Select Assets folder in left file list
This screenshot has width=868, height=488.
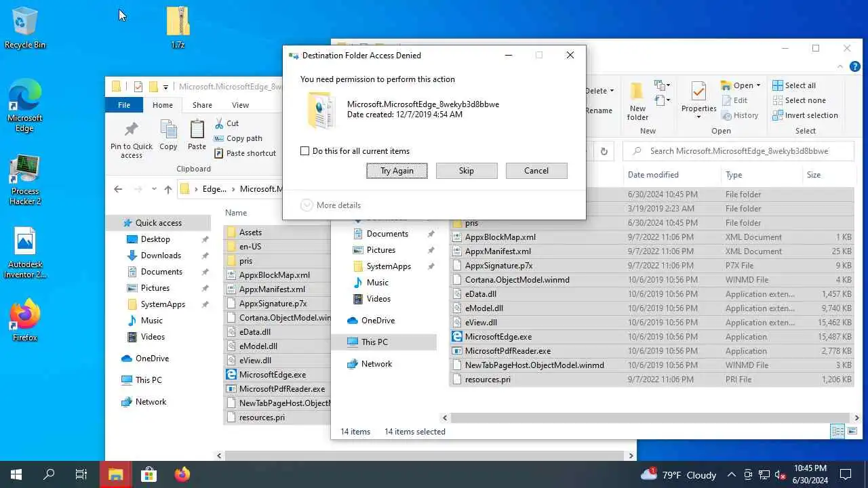(x=250, y=232)
